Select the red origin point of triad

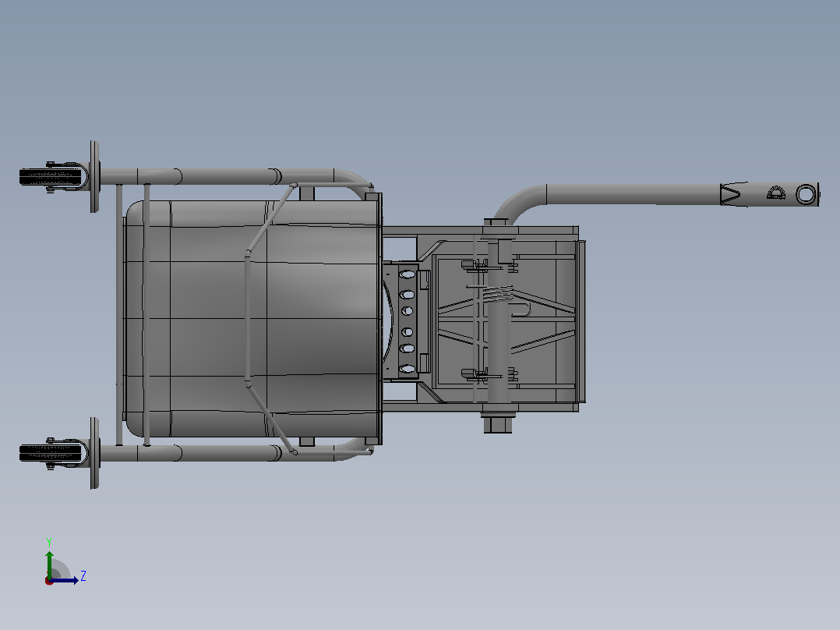tap(49, 581)
